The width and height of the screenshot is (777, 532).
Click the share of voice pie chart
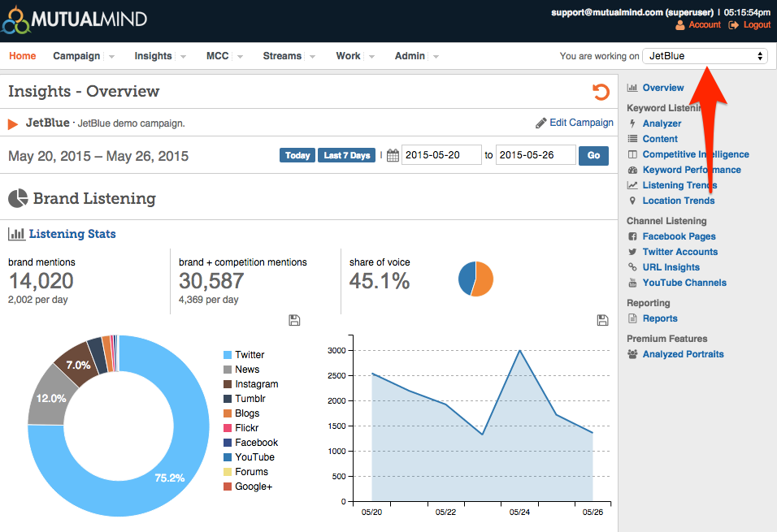[x=475, y=279]
